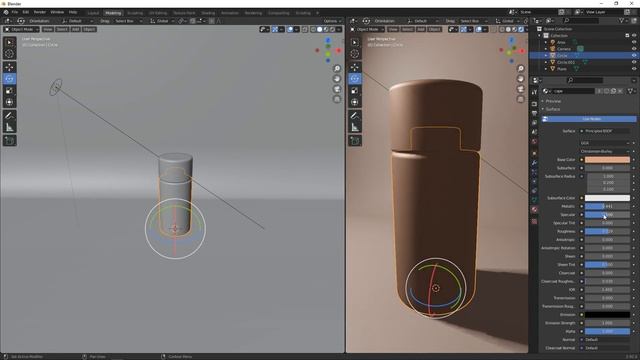Open Object menu in left viewport header
Screen dimensions: 640x360
click(89, 29)
